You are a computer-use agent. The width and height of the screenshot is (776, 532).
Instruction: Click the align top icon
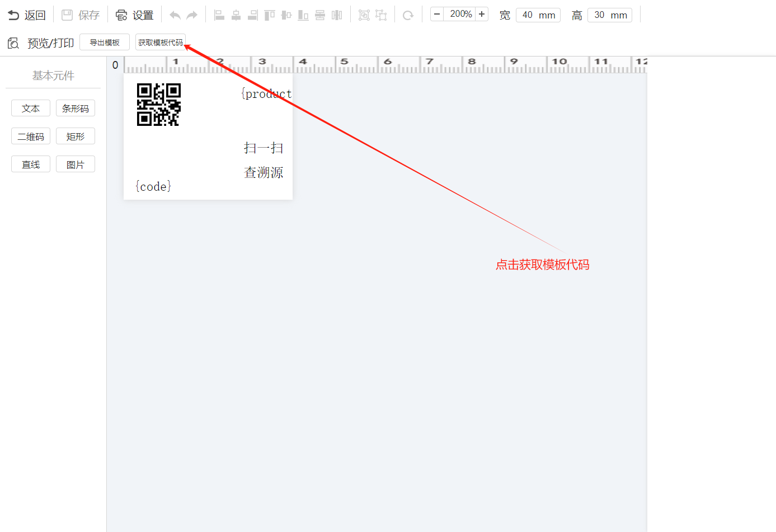point(270,15)
